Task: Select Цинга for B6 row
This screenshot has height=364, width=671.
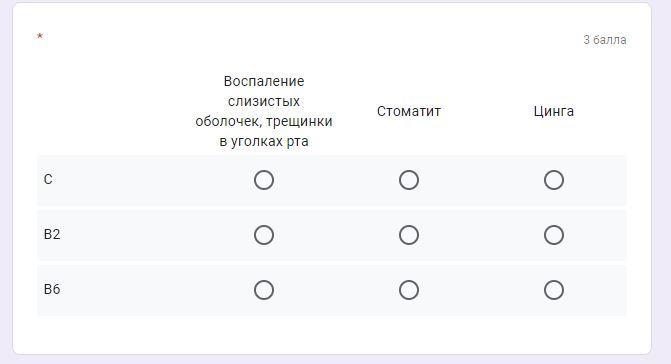Action: pyautogui.click(x=554, y=290)
